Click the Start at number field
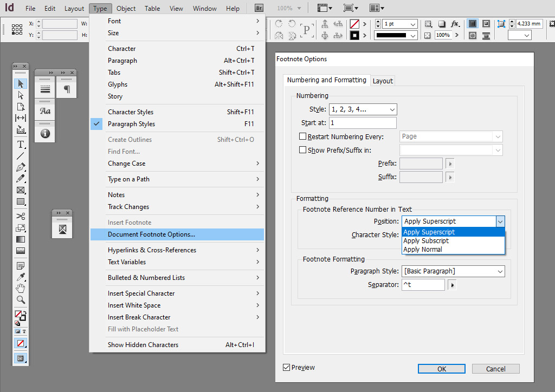 coord(363,123)
